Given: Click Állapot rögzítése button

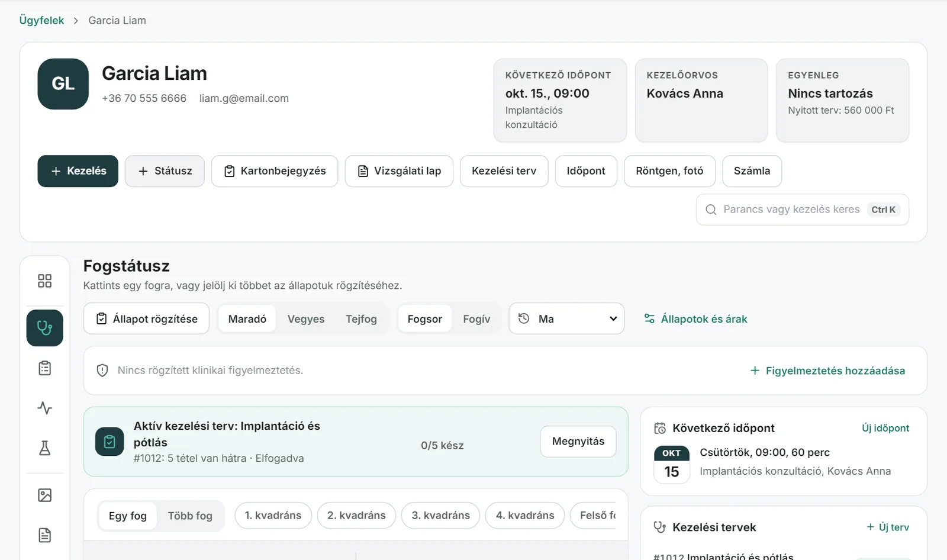Looking at the screenshot, I should click(x=146, y=318).
